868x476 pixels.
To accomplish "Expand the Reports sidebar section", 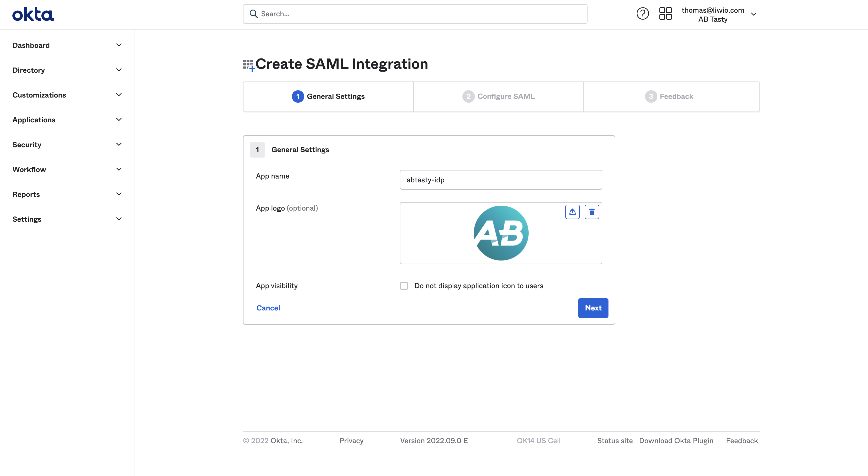I will coord(67,194).
